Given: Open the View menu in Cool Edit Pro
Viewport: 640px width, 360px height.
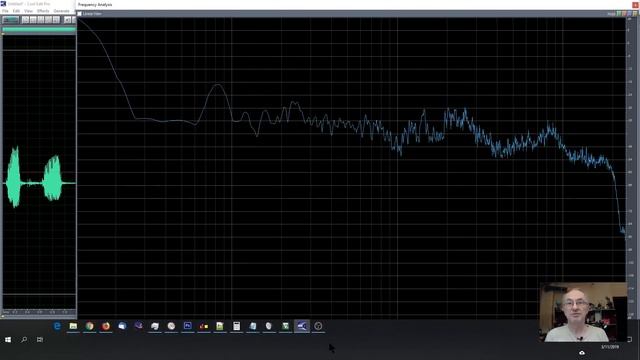Looking at the screenshot, I should [x=28, y=11].
